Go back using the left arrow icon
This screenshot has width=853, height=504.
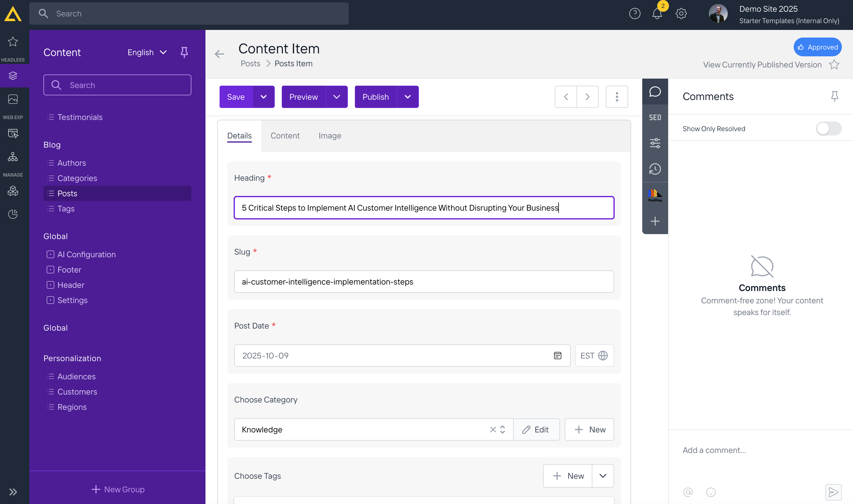point(220,54)
